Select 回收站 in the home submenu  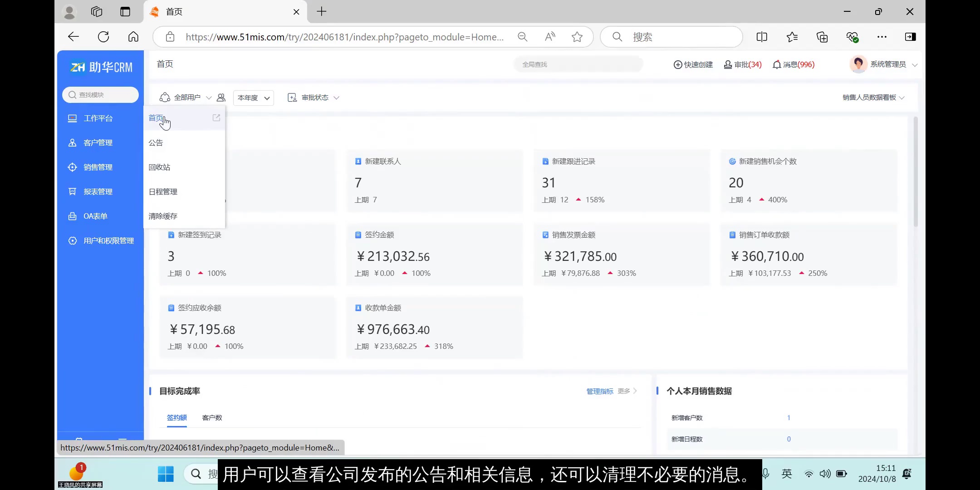point(159,167)
